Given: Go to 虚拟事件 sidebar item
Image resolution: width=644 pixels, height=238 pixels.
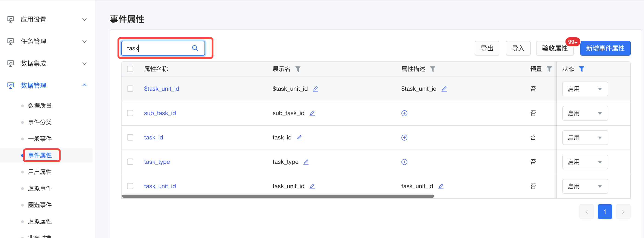Looking at the screenshot, I should [40, 188].
